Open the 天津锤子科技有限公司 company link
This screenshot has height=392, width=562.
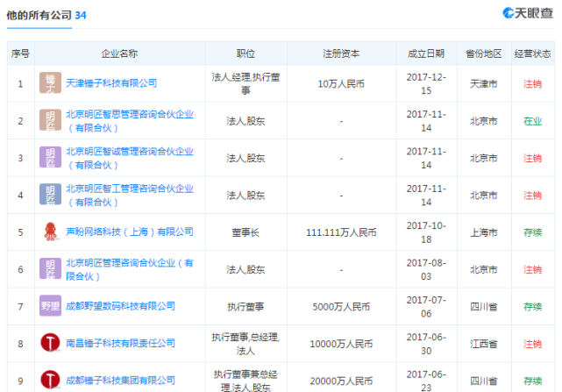coord(111,83)
